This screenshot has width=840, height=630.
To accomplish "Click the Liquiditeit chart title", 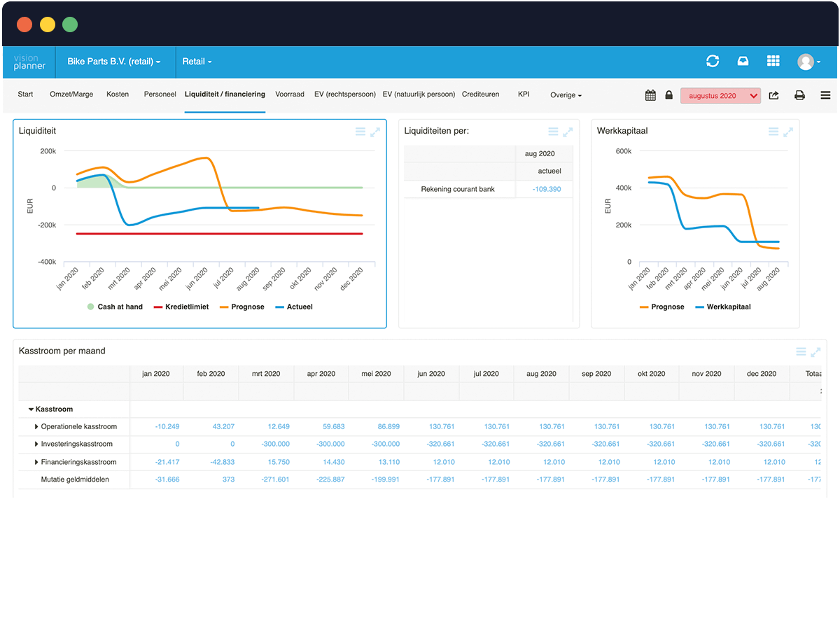I will pos(38,131).
